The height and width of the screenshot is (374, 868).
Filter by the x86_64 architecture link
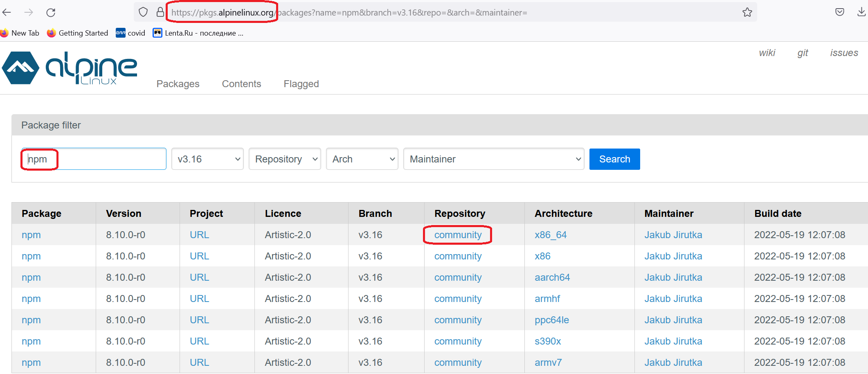pos(551,235)
